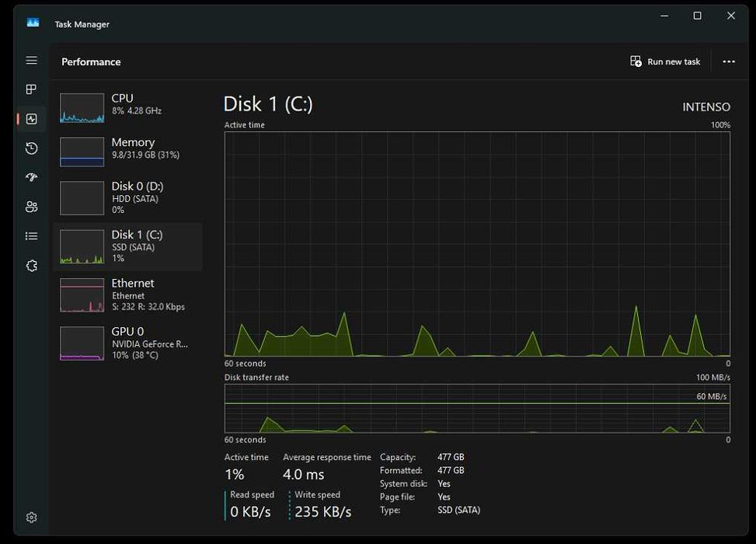The image size is (756, 544).
Task: Click the 10% (38 °C) GPU reading
Action: (135, 355)
